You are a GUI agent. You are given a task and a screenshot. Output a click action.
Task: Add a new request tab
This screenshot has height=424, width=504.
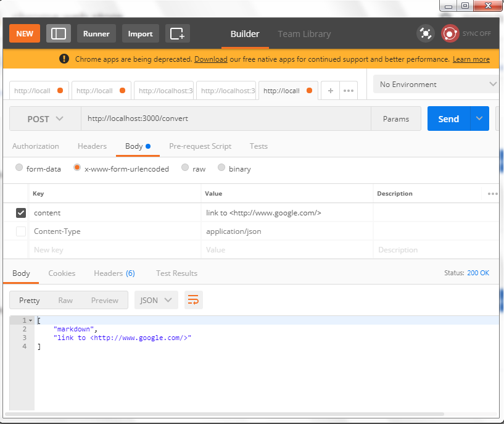click(x=331, y=91)
